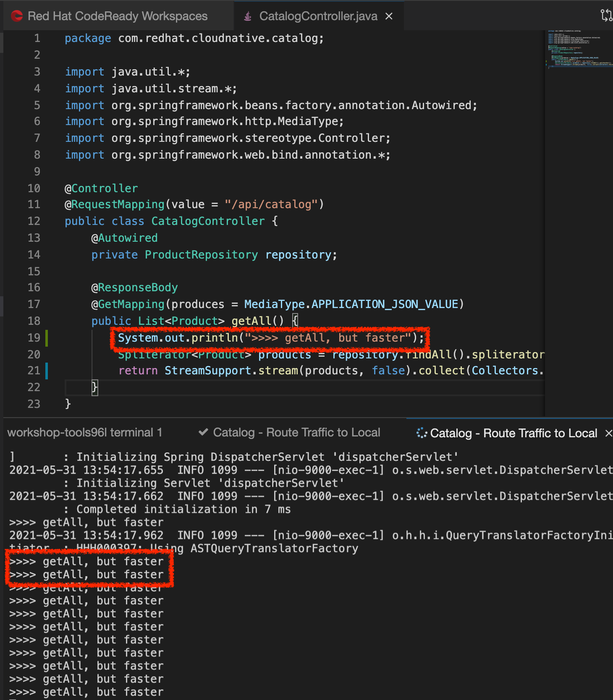Click the Initializing Spring DispatcherServlet log line
The height and width of the screenshot is (700, 613).
coord(234,457)
